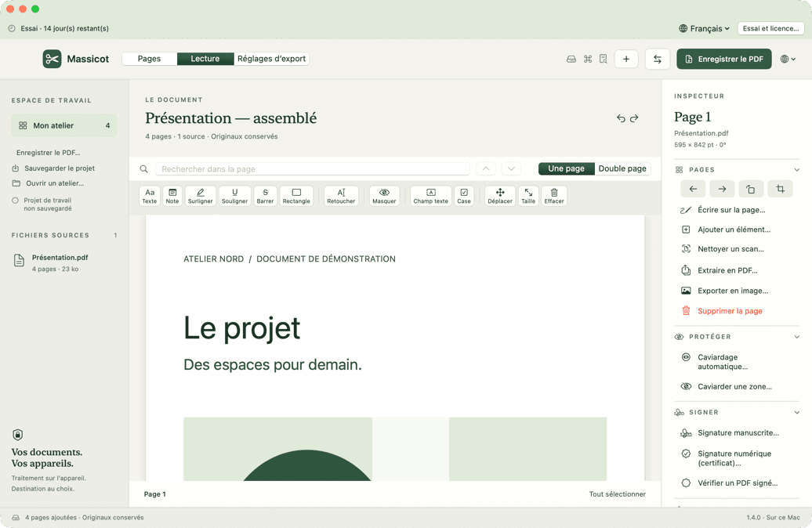The width and height of the screenshot is (812, 528).
Task: Move page left in Inspecteur
Action: (693, 189)
